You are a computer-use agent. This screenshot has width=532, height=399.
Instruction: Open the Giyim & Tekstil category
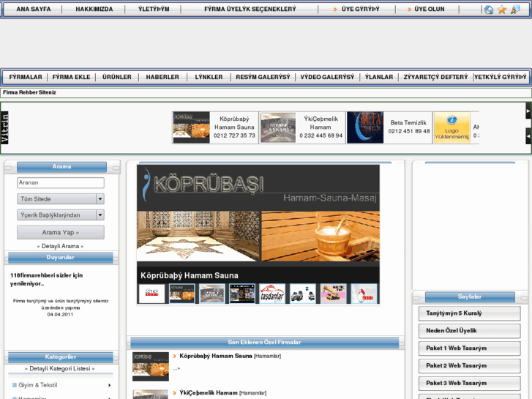pos(37,385)
